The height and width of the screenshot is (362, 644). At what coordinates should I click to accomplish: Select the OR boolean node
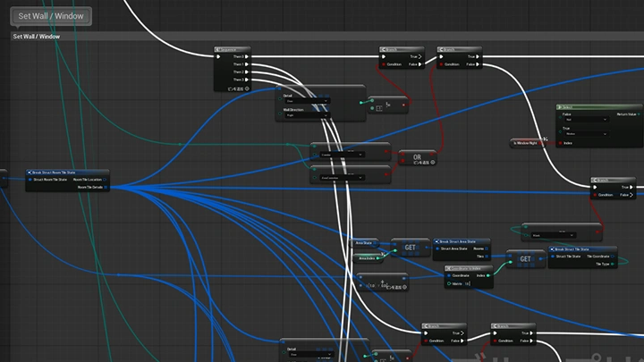click(417, 157)
